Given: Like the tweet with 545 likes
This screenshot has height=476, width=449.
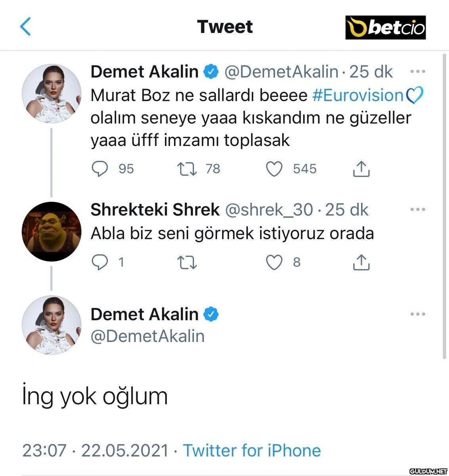Looking at the screenshot, I should point(274,169).
